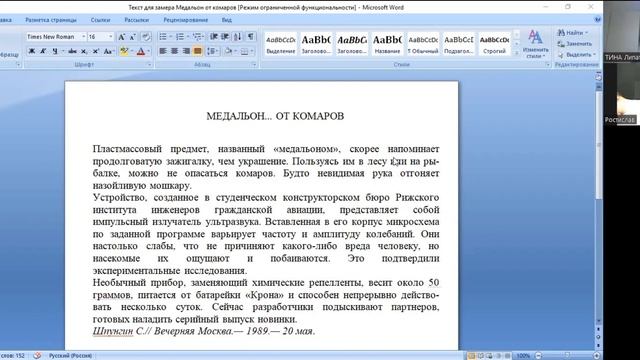This screenshot has width=640, height=360.
Task: Open the Шрифт dialog launcher
Action: [149, 64]
